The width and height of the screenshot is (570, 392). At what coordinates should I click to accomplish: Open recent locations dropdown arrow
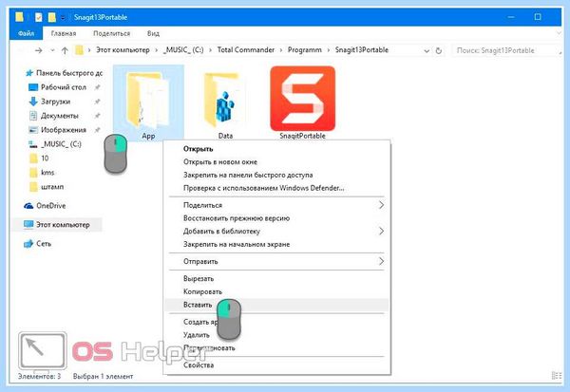52,50
